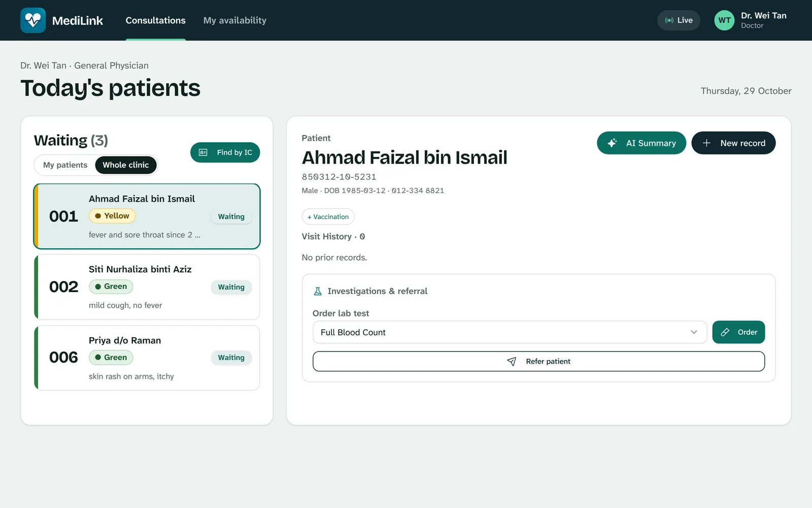Click the WT doctor avatar

(724, 20)
